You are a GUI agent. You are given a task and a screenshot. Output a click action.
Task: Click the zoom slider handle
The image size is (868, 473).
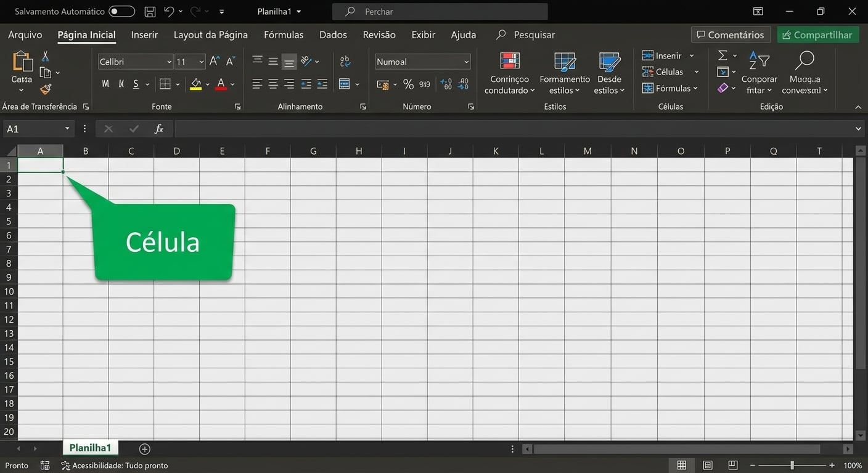pyautogui.click(x=792, y=466)
